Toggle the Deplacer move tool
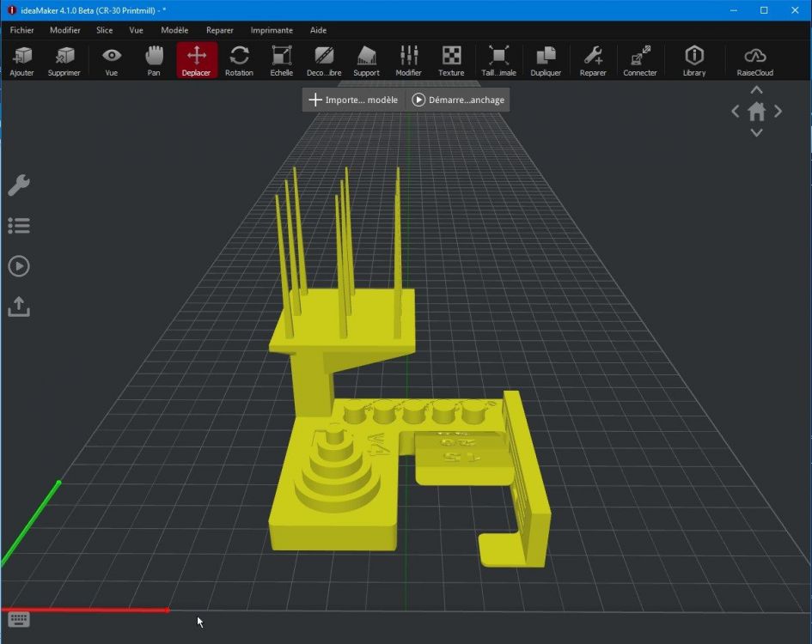Image resolution: width=812 pixels, height=644 pixels. click(x=196, y=60)
